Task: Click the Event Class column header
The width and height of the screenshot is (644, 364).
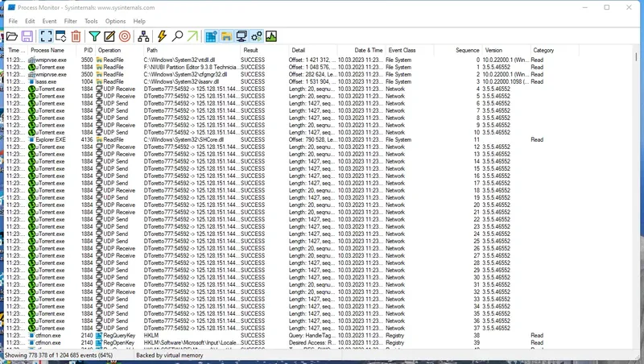Action: point(410,50)
